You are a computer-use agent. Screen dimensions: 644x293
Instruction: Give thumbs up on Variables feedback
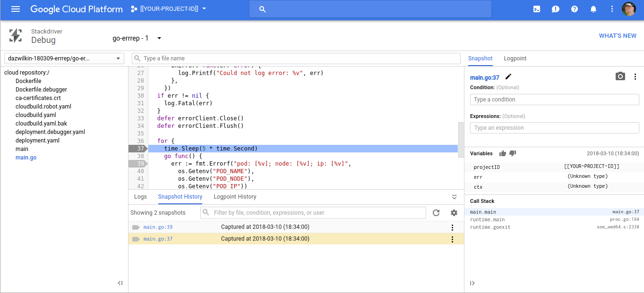[503, 153]
